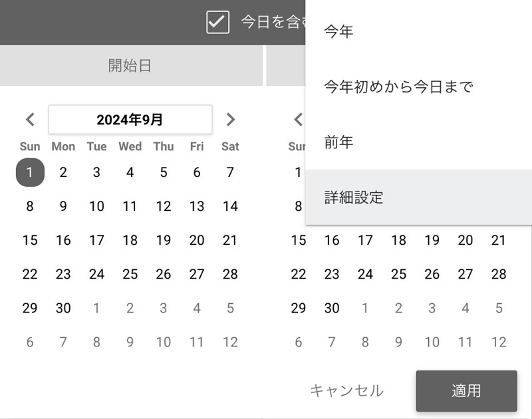Image resolution: width=532 pixels, height=419 pixels.
Task: Click the キャンセル button
Action: (x=346, y=391)
